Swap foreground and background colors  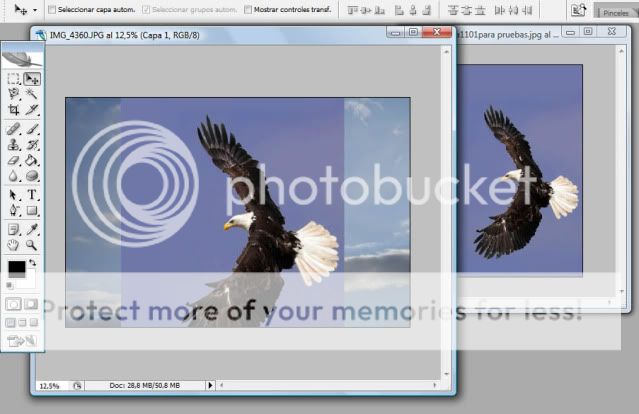click(x=32, y=263)
